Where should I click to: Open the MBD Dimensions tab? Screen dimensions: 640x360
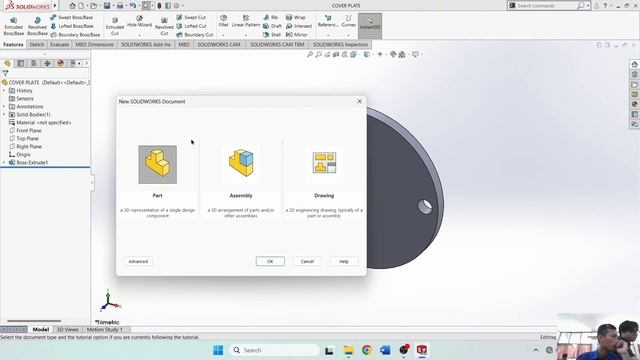94,44
